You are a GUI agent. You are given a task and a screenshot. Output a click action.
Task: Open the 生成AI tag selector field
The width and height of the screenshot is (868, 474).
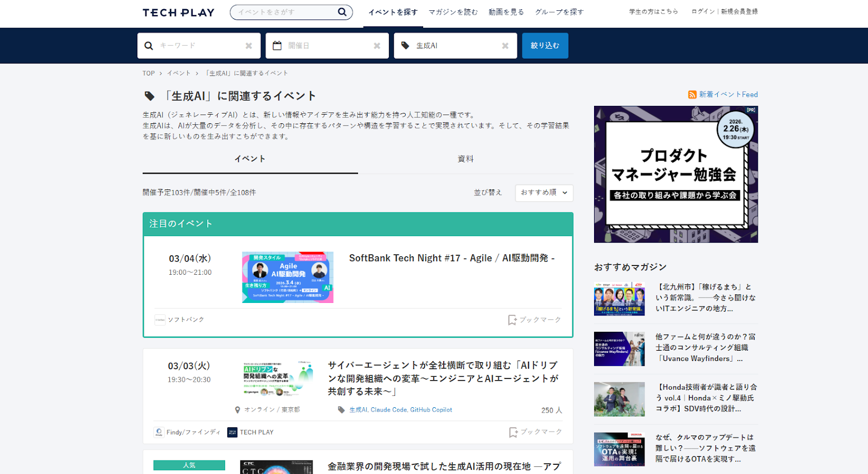pos(456,46)
